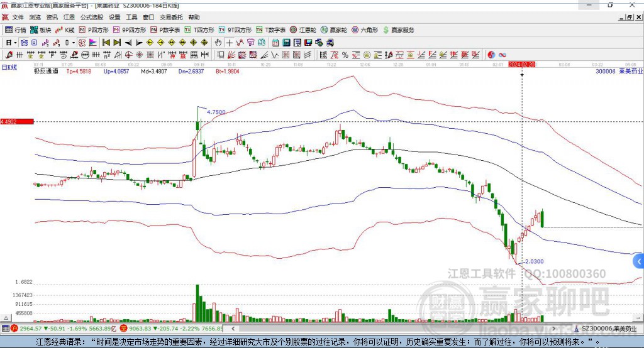Switch to the K线 chart view
This screenshot has width=644, height=348.
coord(65,30)
